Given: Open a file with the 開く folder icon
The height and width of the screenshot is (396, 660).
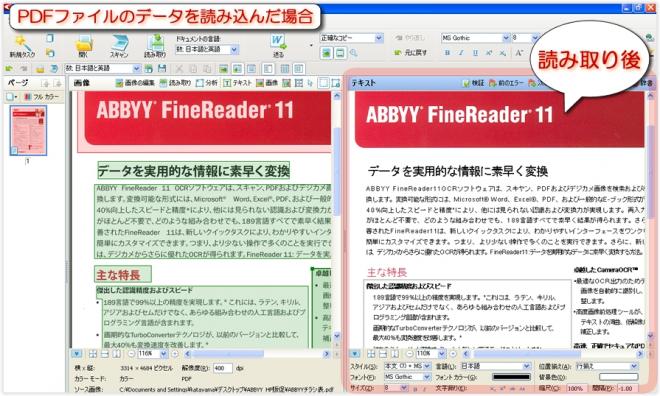Looking at the screenshot, I should 83,46.
